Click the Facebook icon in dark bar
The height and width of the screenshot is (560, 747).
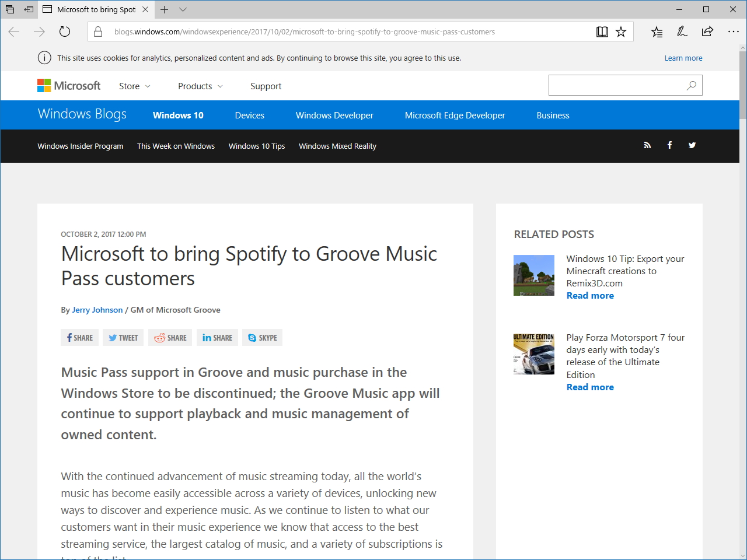pos(669,145)
